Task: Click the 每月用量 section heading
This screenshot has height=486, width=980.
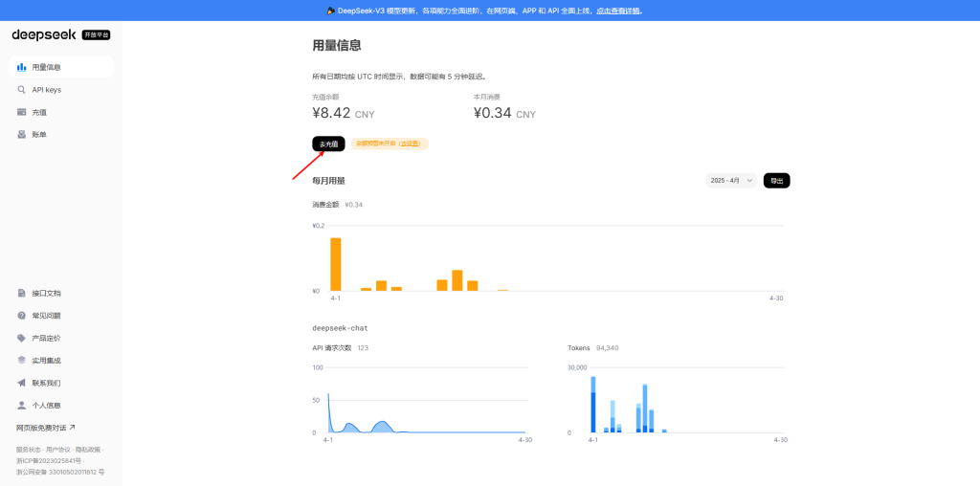Action: (x=329, y=181)
